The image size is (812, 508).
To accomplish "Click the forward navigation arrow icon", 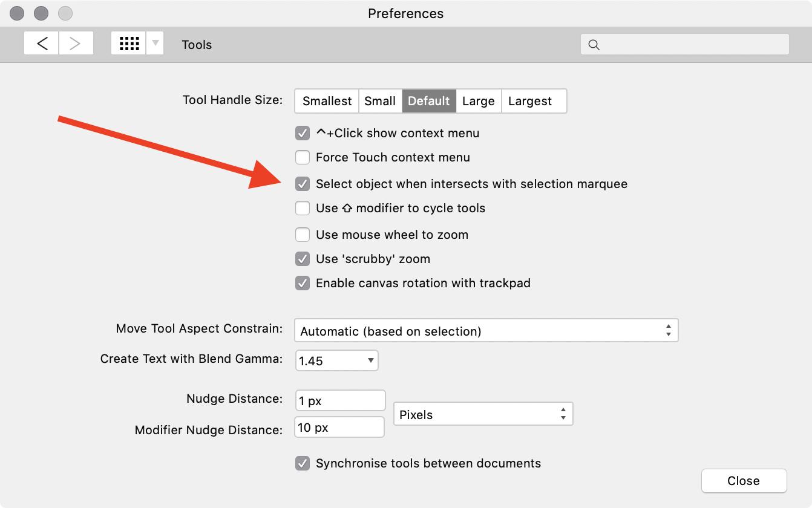I will tap(76, 44).
